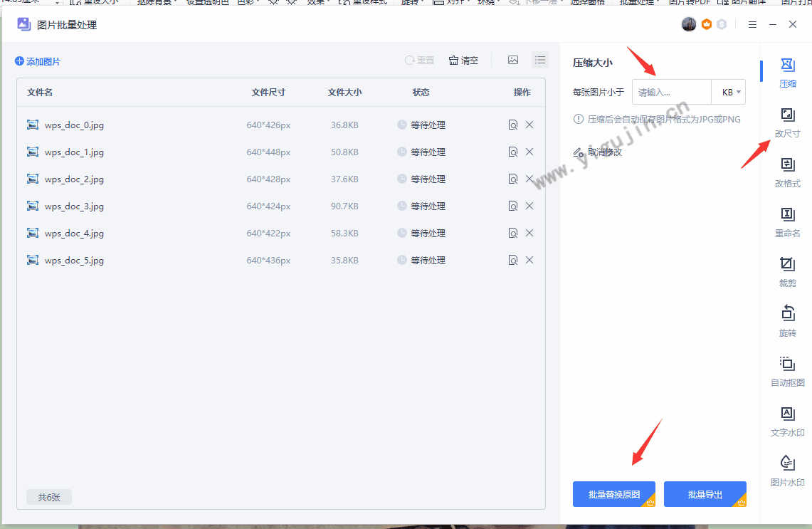This screenshot has height=529, width=812.
Task: Click the 文件大小 column header
Action: click(344, 93)
